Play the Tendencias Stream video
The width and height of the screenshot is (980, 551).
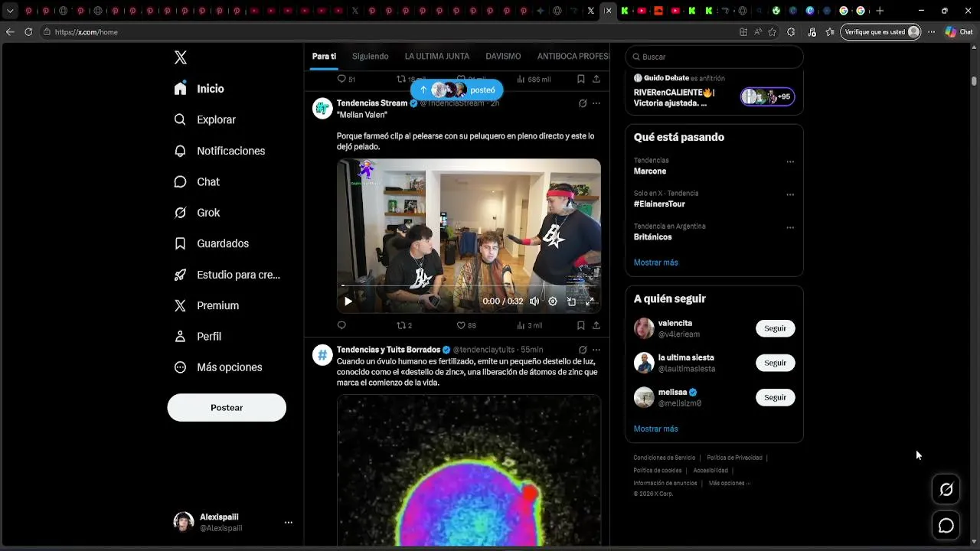(x=348, y=302)
